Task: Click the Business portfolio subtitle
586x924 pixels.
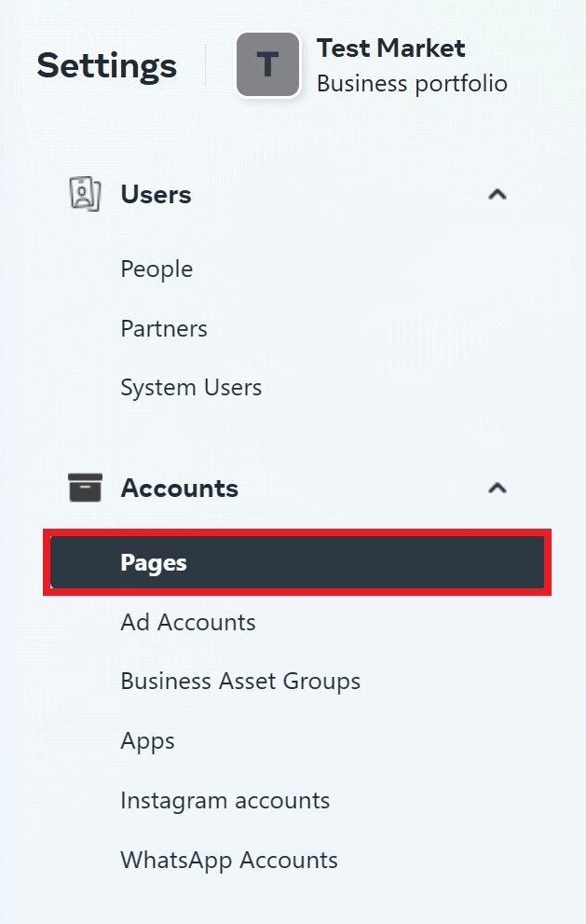Action: pos(413,84)
